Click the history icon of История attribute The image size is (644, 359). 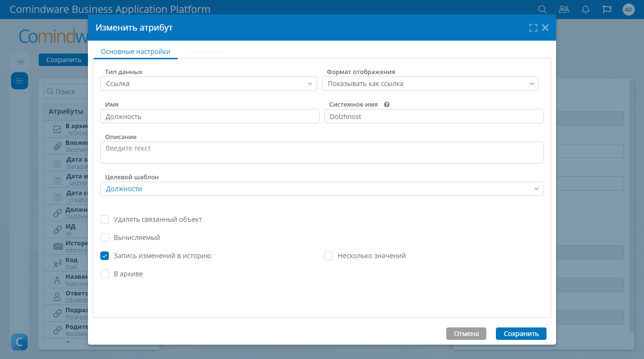click(57, 247)
